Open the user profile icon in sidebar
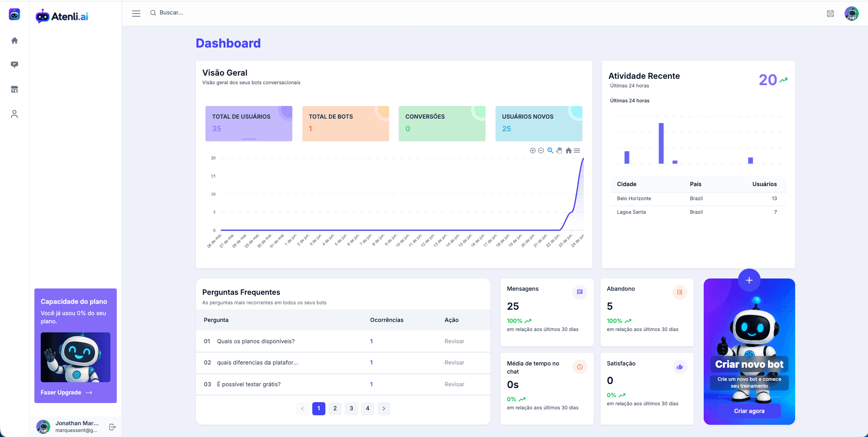This screenshot has width=868, height=437. pos(14,114)
